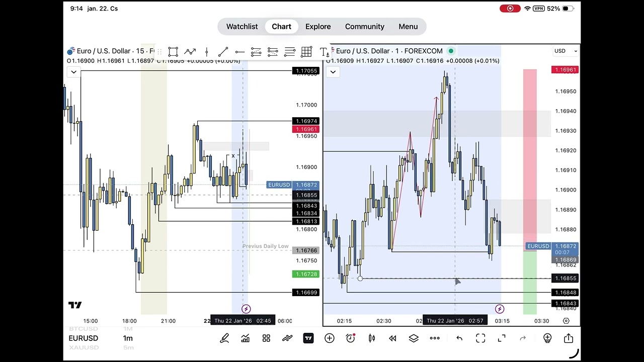
Task: Grab the favorites toolbar drag handle
Action: point(159,51)
